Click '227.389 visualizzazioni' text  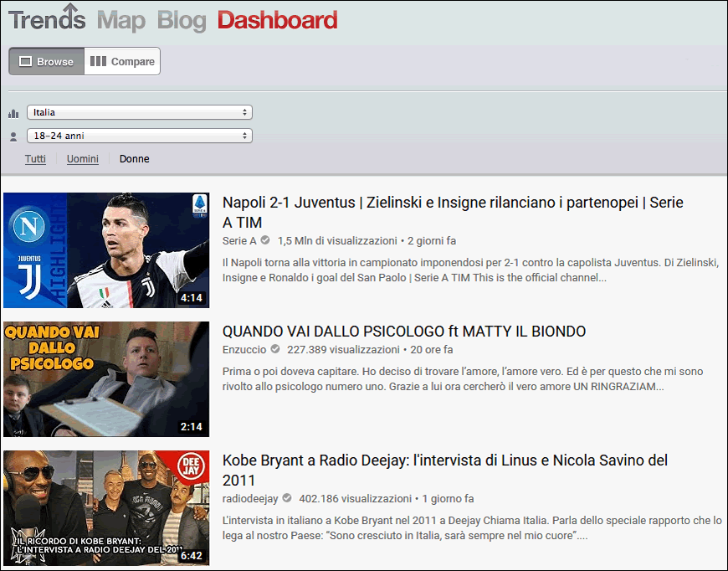(x=343, y=349)
